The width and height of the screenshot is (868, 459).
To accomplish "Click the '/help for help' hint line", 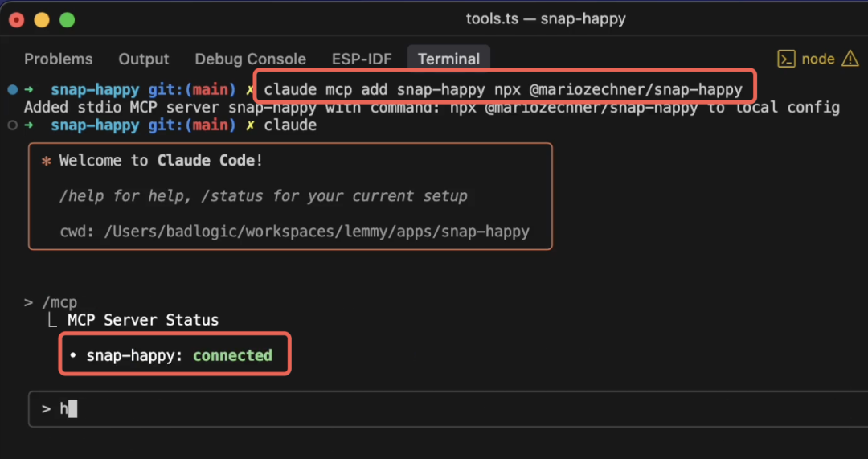I will pyautogui.click(x=263, y=196).
